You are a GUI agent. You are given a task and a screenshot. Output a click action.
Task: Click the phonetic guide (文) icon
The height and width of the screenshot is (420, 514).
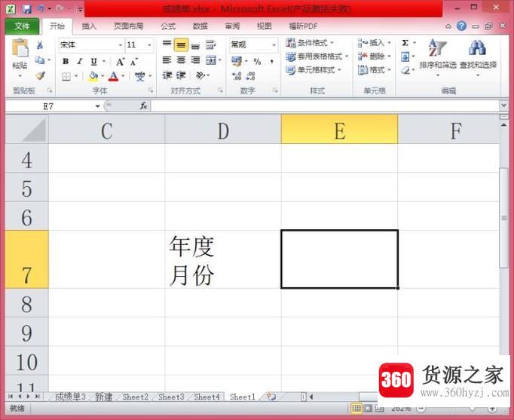[x=139, y=76]
